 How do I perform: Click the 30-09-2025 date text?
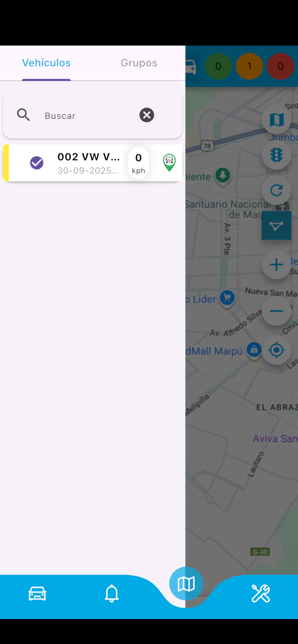coord(88,171)
